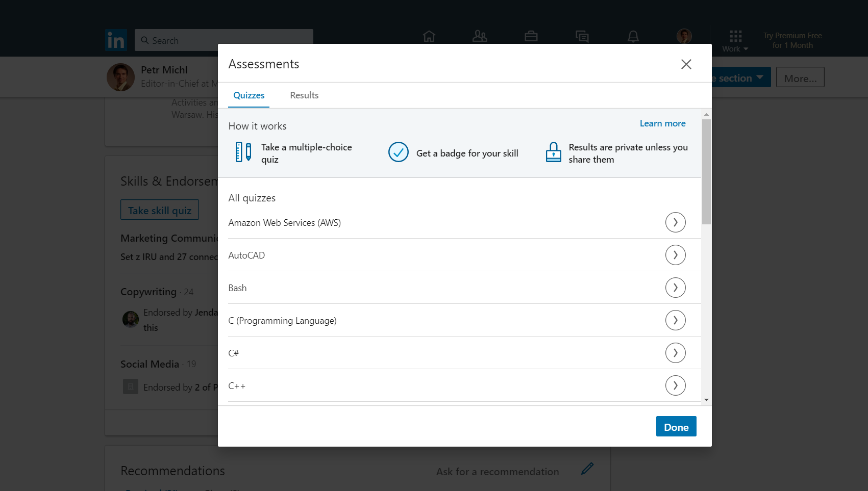This screenshot has width=868, height=491.
Task: Open the AutoCAD quiz chevron
Action: (x=676, y=255)
